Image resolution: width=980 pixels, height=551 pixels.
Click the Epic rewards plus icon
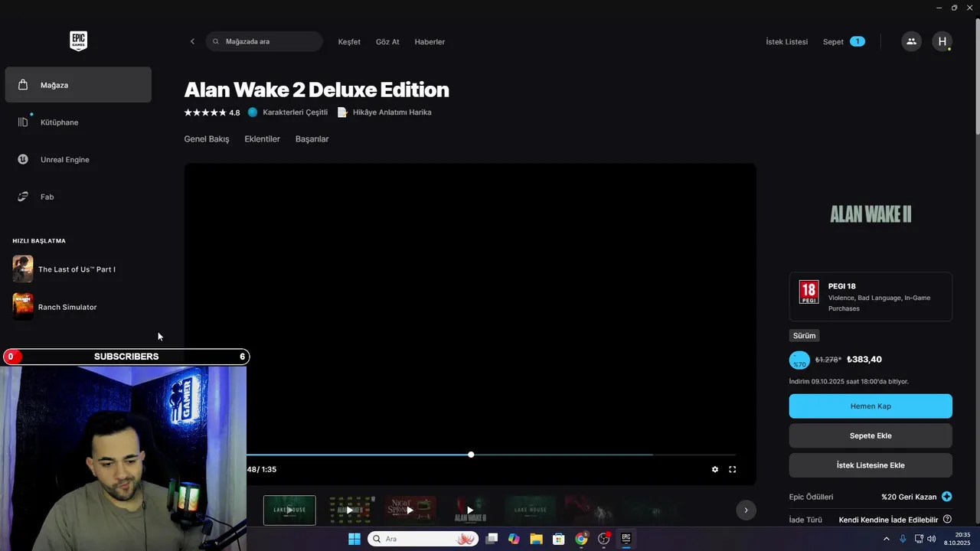coord(947,497)
